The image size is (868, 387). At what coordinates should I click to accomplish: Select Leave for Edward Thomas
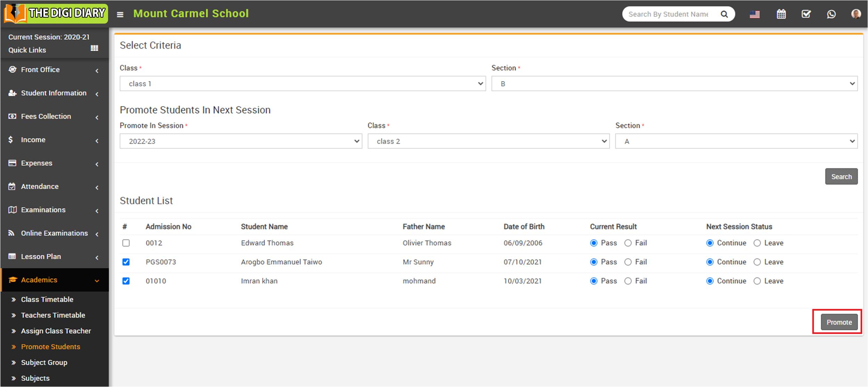(757, 243)
